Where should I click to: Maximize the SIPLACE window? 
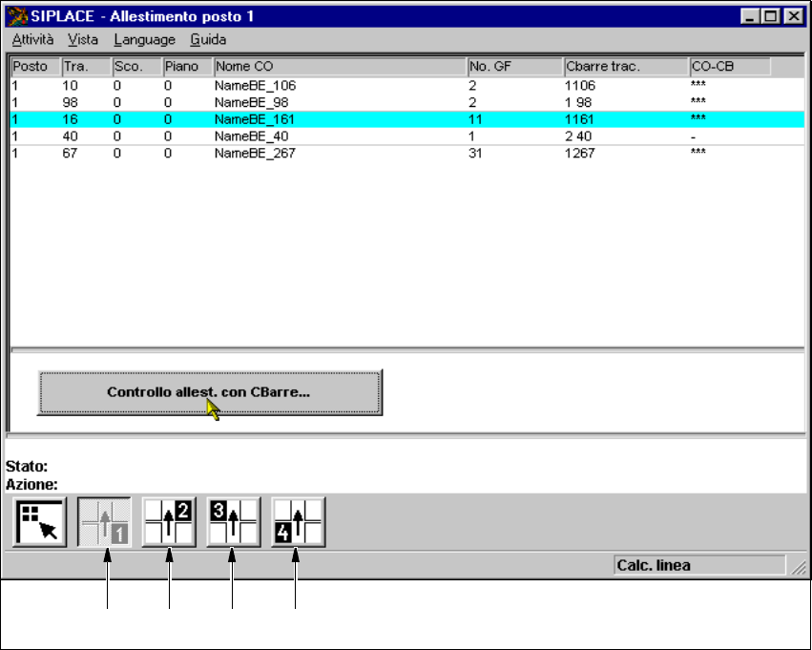(770, 16)
